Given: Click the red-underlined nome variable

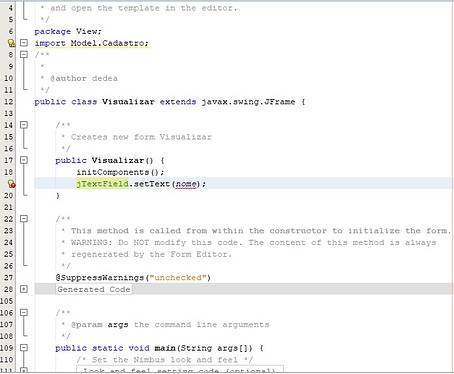Looking at the screenshot, I should tap(186, 184).
